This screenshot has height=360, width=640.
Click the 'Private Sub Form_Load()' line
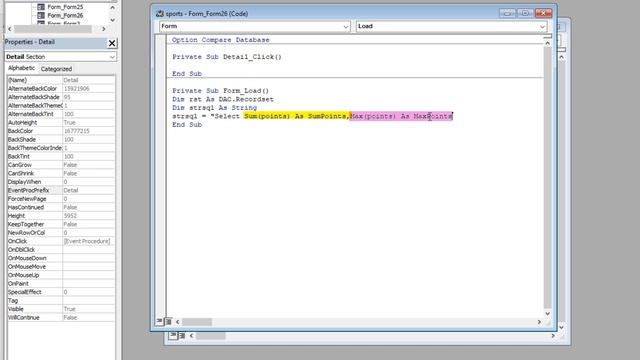click(x=220, y=91)
